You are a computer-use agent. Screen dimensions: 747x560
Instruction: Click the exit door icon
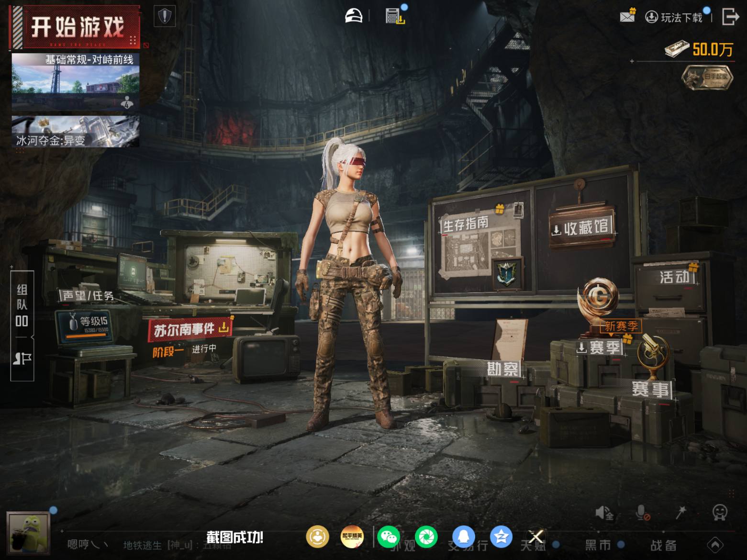pos(730,17)
